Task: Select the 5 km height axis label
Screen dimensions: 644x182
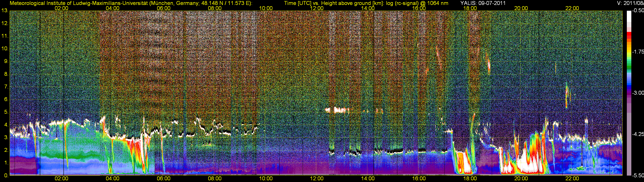Action: click(6, 112)
